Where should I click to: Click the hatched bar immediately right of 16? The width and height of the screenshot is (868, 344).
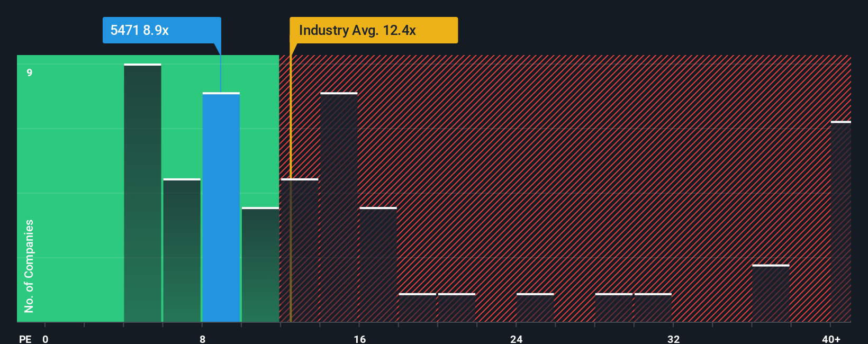378,265
